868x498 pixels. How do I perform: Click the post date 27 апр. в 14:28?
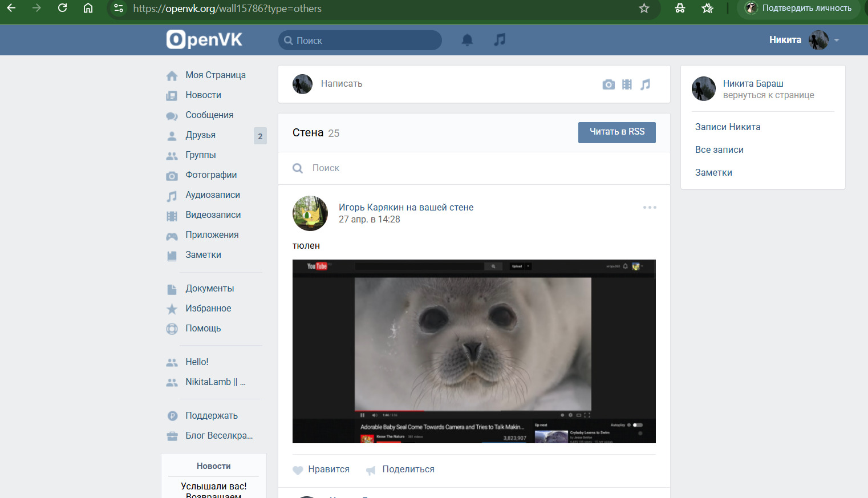(x=370, y=219)
